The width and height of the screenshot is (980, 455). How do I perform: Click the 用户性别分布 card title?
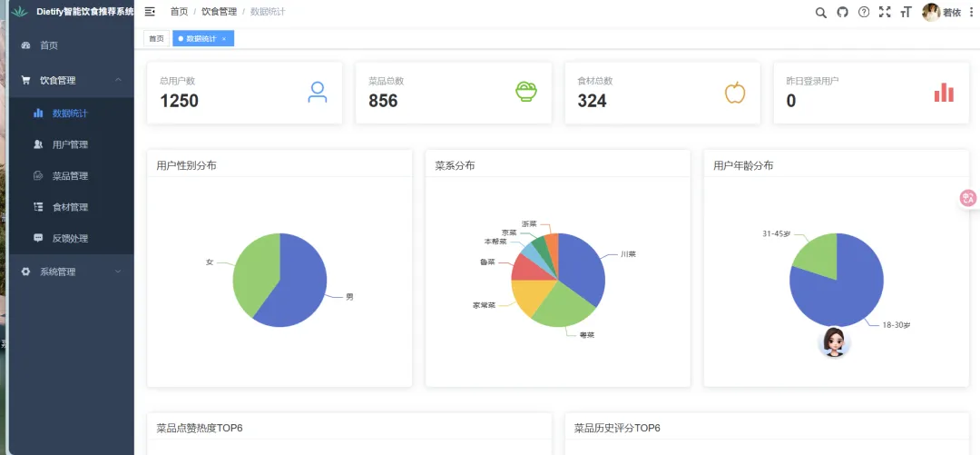(x=186, y=166)
